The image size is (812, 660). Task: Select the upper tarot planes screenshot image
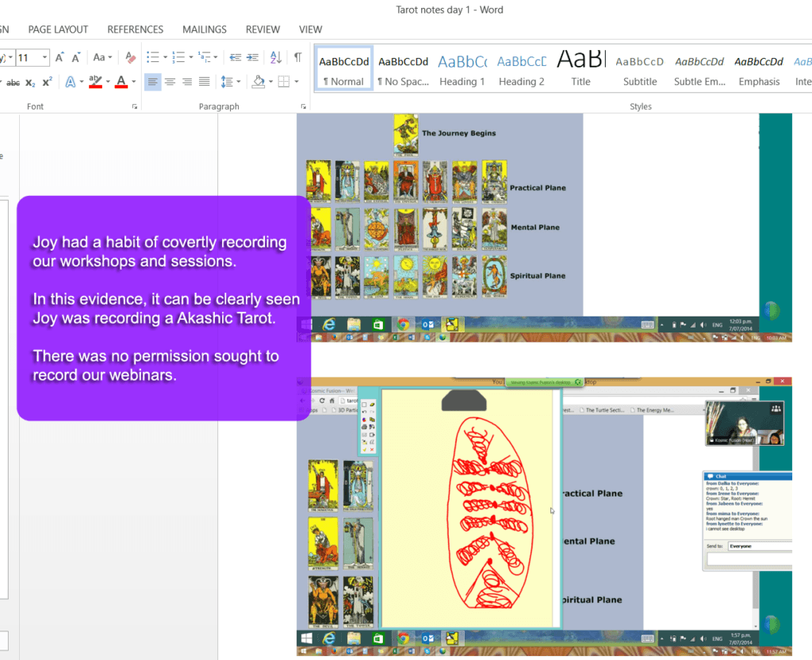544,228
